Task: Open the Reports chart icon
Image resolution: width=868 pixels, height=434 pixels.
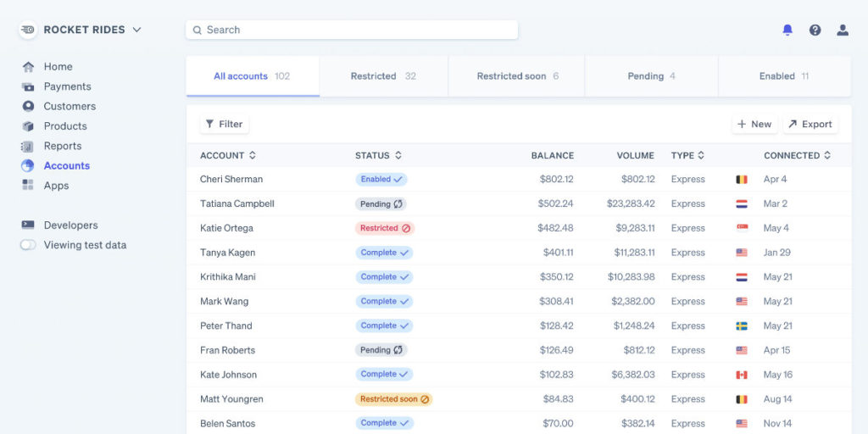Action: 29,146
